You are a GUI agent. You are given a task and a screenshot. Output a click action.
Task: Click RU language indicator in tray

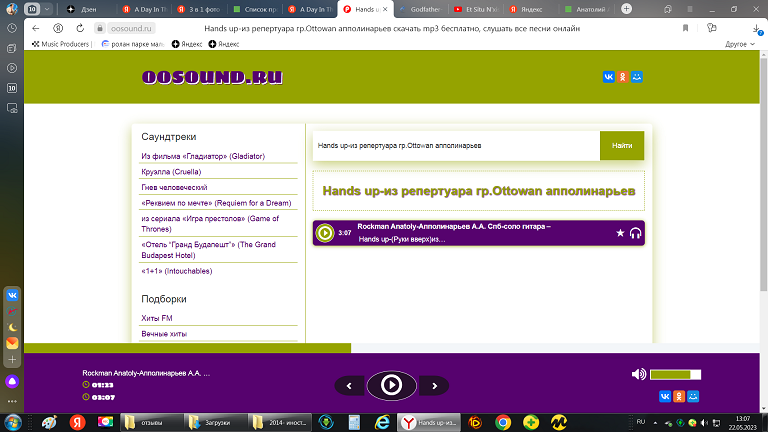coord(641,422)
